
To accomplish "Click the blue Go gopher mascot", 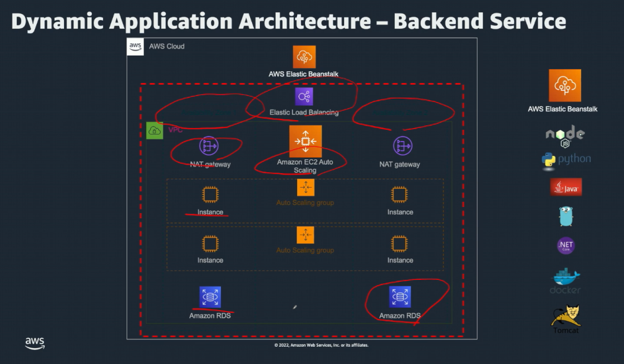I will (566, 216).
